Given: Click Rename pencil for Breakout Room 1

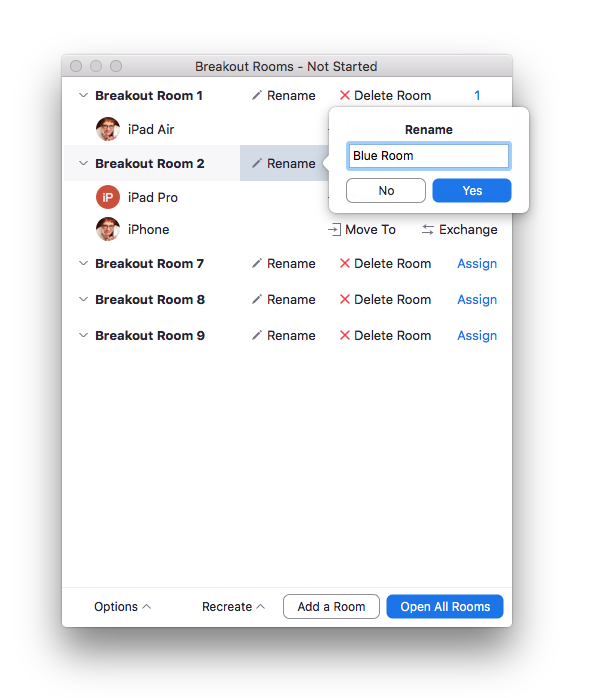Looking at the screenshot, I should coord(256,95).
